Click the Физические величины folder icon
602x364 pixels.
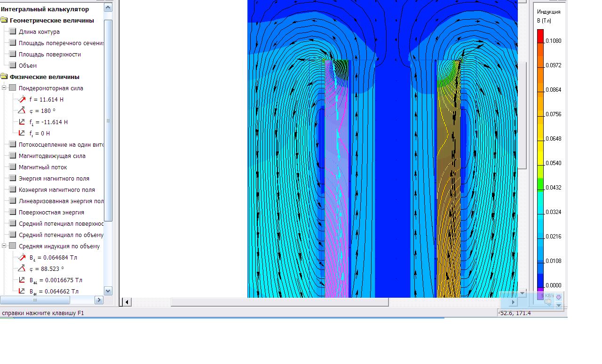[x=4, y=77]
